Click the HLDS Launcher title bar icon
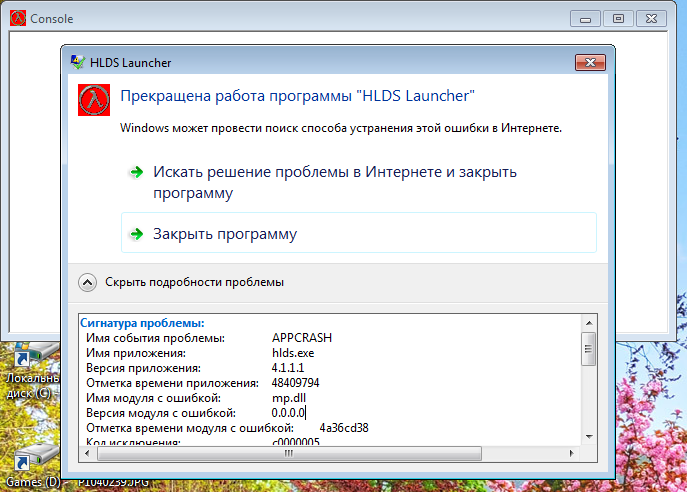This screenshot has height=492, width=687. coord(78,62)
